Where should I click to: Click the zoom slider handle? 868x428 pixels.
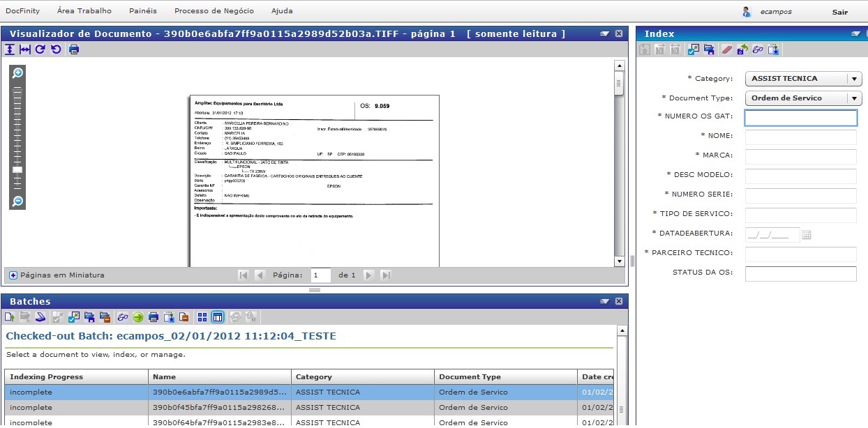(18, 170)
